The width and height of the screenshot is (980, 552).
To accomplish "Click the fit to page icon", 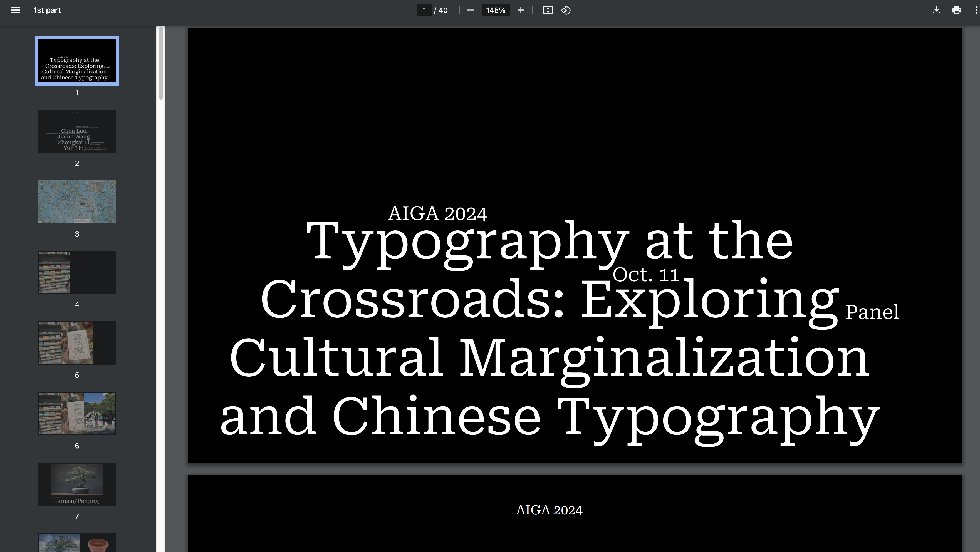I will (x=548, y=10).
